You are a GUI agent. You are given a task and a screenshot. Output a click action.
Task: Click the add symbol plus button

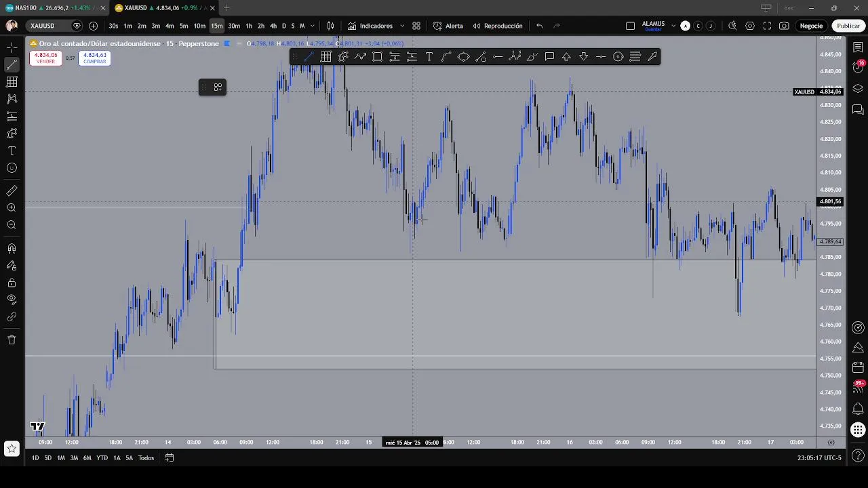point(93,26)
